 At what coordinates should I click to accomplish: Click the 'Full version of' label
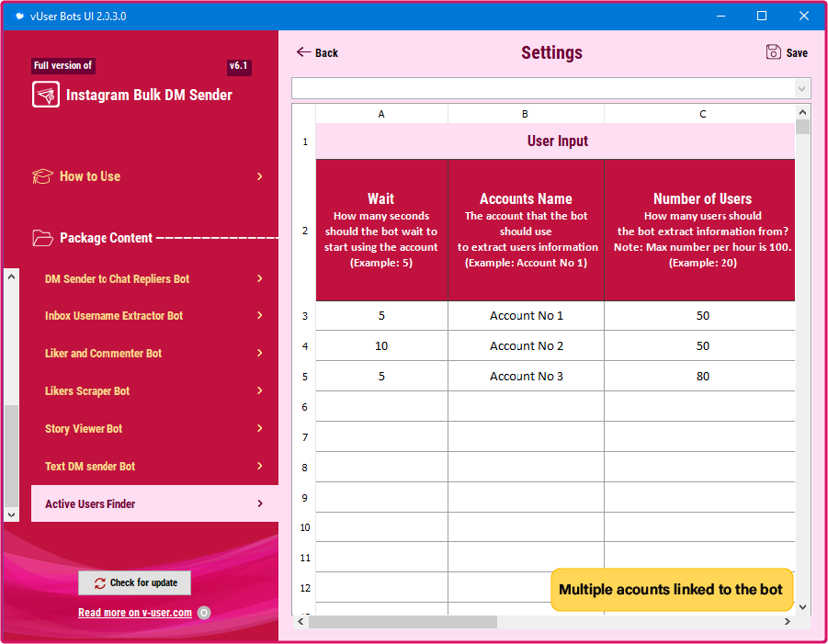click(x=62, y=65)
